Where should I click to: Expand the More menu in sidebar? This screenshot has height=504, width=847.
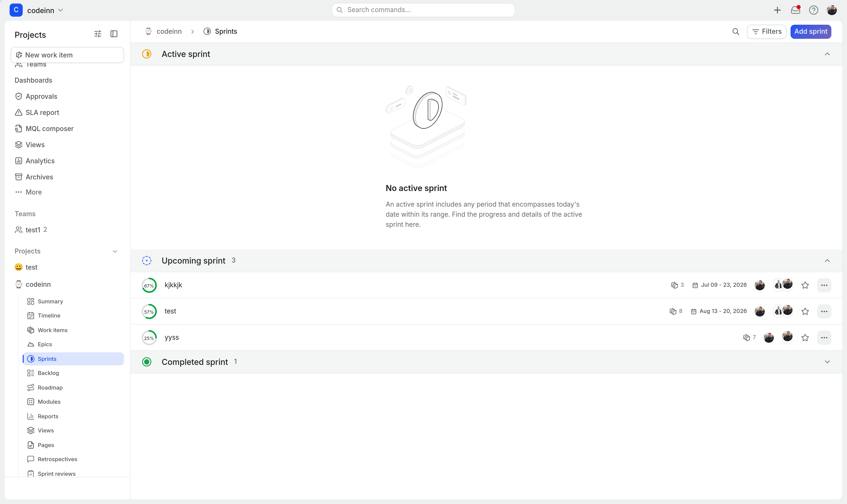pyautogui.click(x=28, y=192)
